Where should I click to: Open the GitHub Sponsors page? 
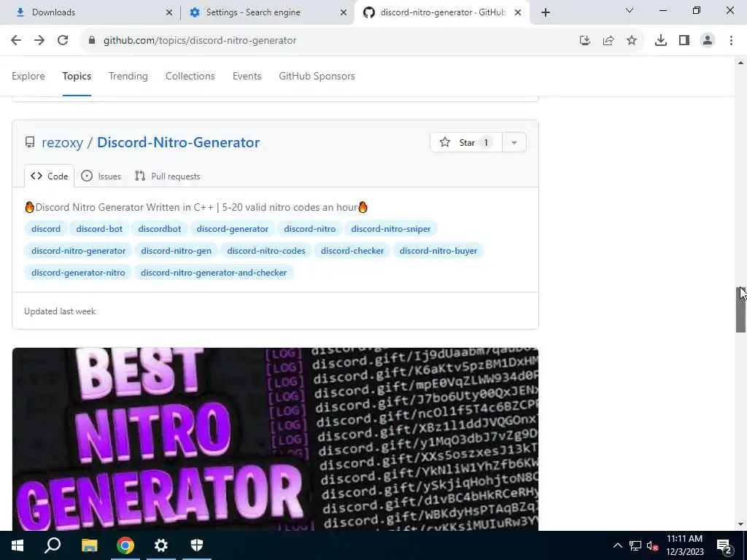point(317,76)
